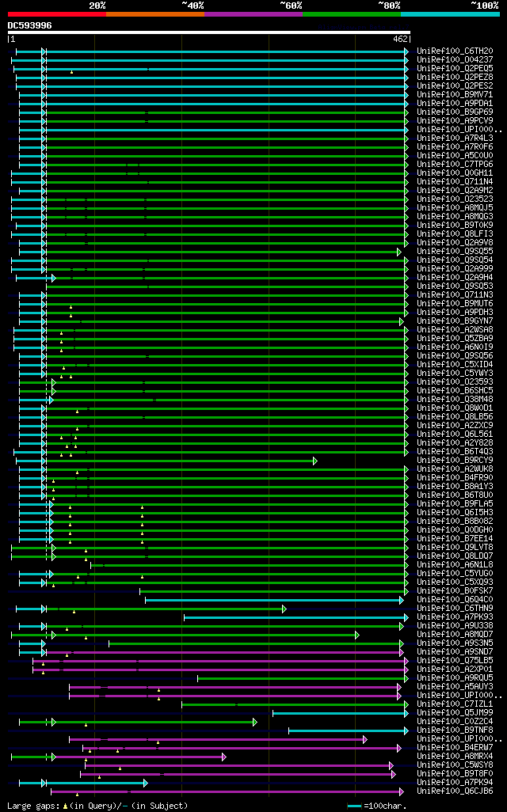Select hit label UniRef100_B9GP69
507x812 pixels.
(x=456, y=112)
